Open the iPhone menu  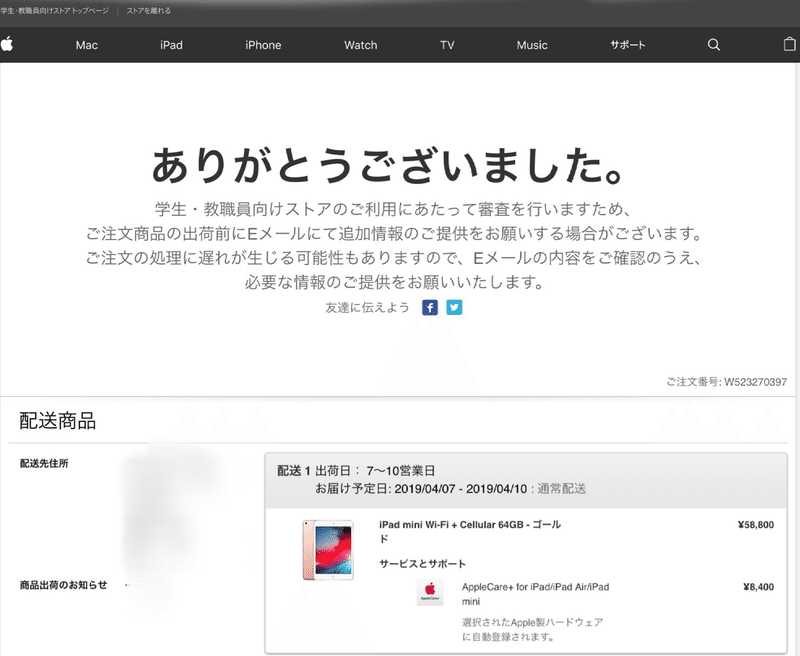tap(263, 45)
